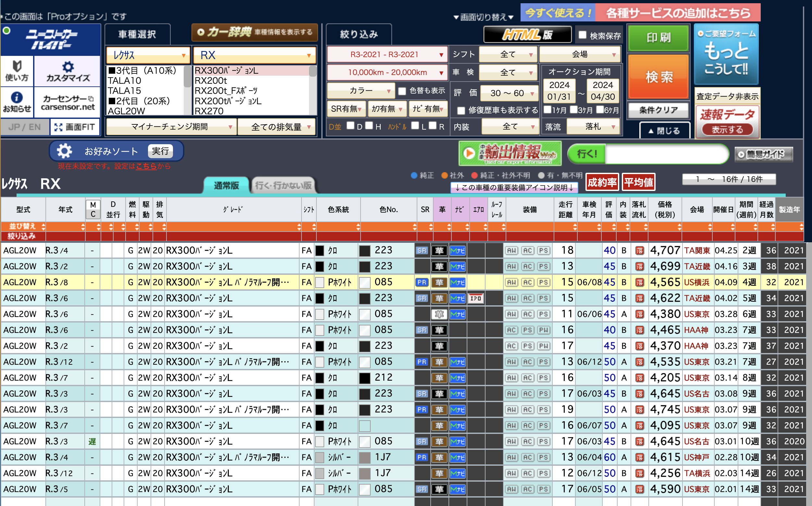Check the ハンドル L checkbox
Viewport: 812px width, 506px height.
pos(415,125)
